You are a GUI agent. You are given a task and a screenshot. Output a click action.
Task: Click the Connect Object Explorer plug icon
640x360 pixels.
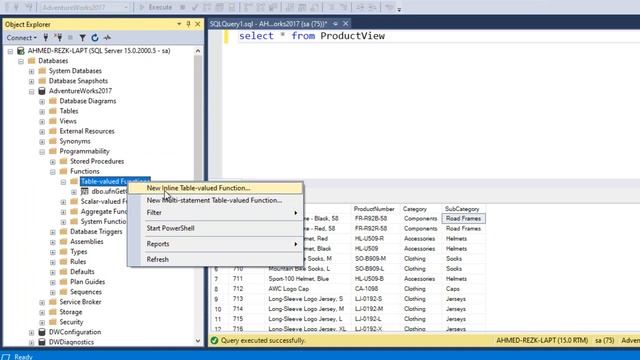pos(46,38)
